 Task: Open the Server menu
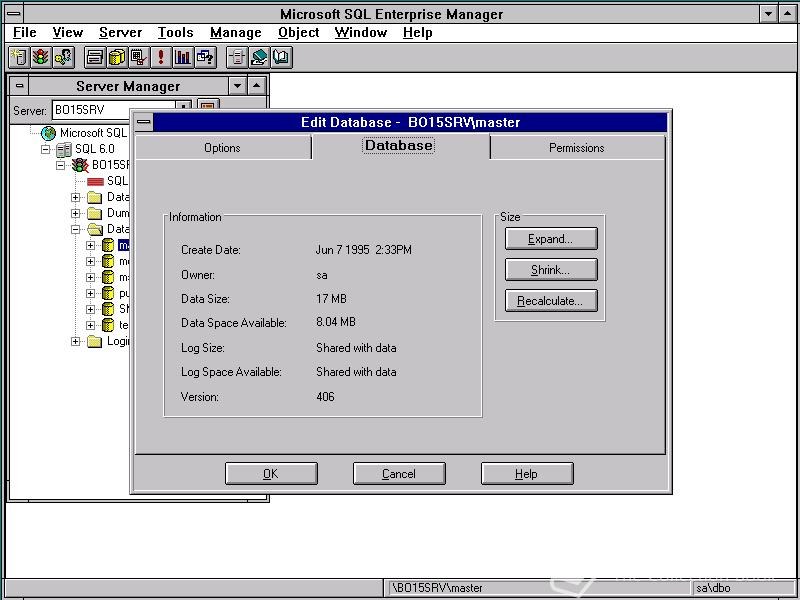[120, 33]
